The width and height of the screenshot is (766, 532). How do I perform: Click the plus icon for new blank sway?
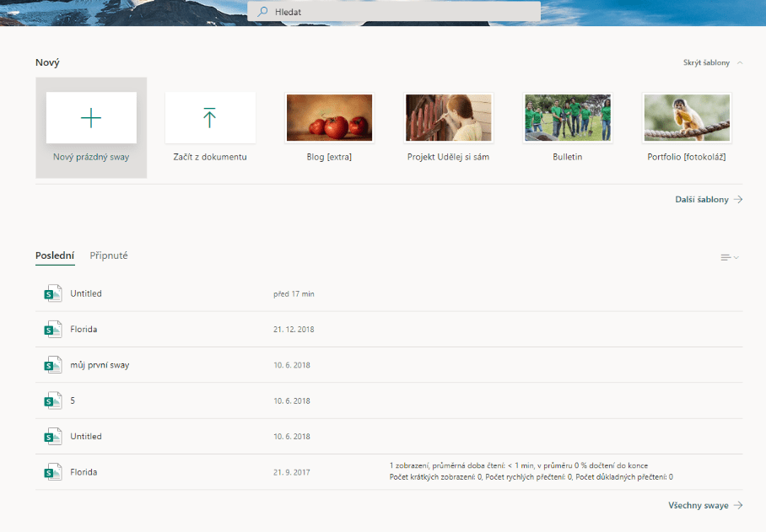coord(91,118)
